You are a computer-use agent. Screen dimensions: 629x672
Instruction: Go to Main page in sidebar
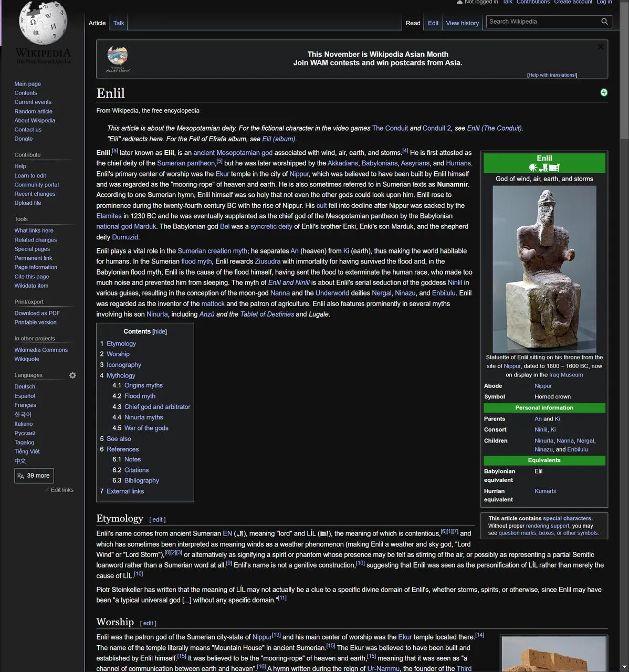pos(27,84)
